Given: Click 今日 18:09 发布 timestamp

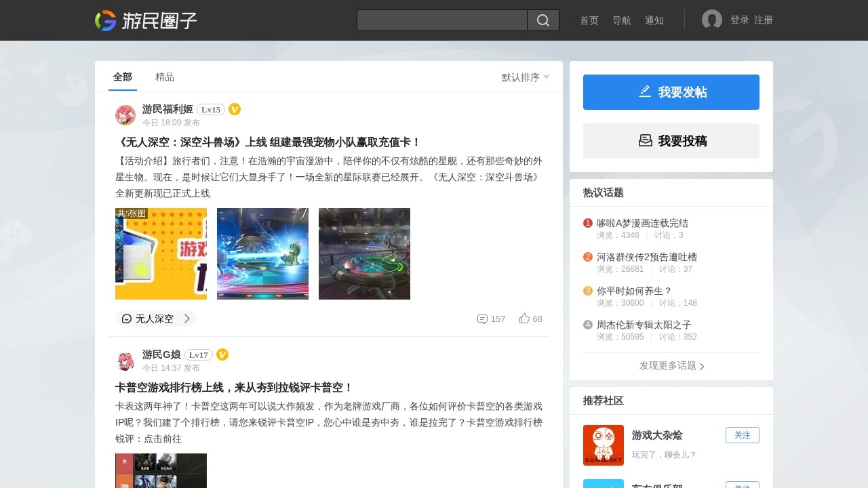Looking at the screenshot, I should coord(171,123).
